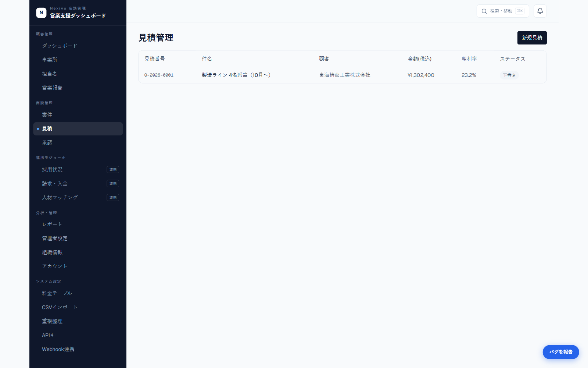Viewport: 588px width, 368px height.
Task: Open 承認 page
Action: [78, 143]
